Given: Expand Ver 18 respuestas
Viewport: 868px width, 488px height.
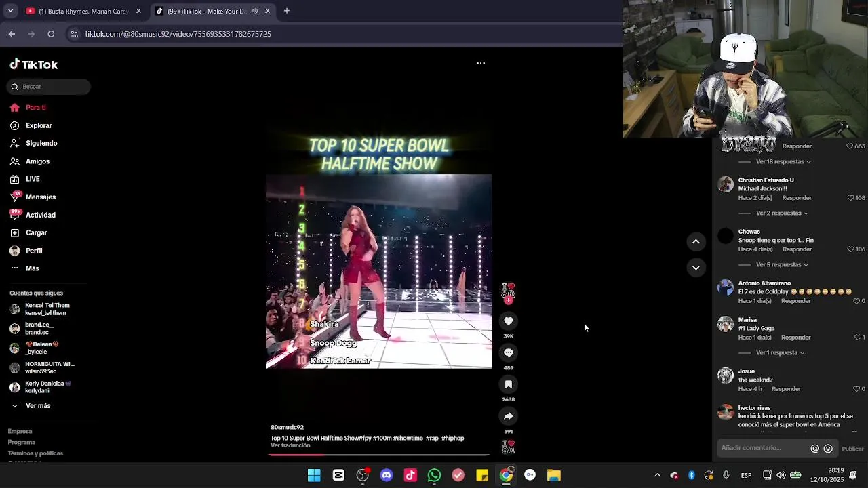Looking at the screenshot, I should [783, 162].
